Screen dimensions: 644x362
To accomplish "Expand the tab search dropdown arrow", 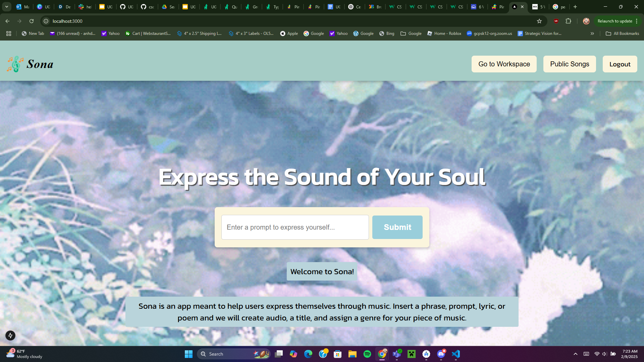I will [6, 7].
